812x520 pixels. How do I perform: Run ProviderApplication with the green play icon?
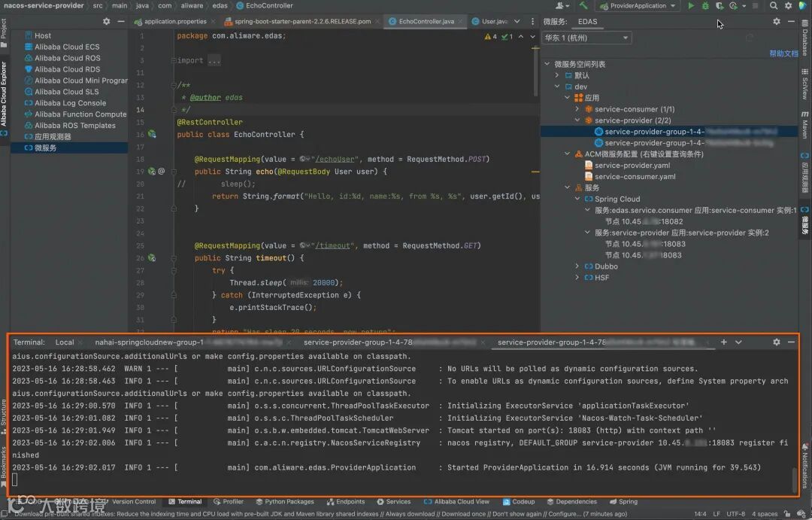(x=691, y=6)
